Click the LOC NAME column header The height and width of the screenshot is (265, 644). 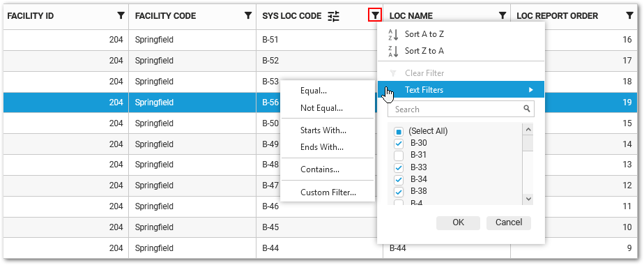click(x=447, y=17)
